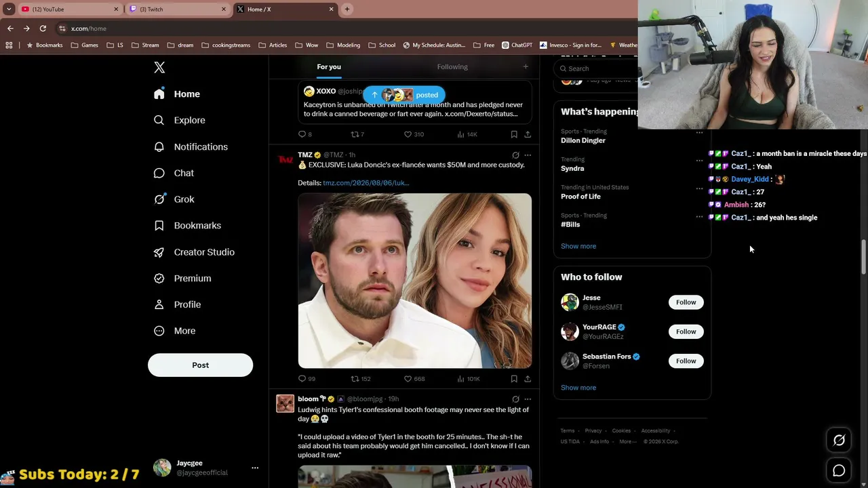Switch to the Twitch browser tab
868x488 pixels.
click(x=176, y=9)
